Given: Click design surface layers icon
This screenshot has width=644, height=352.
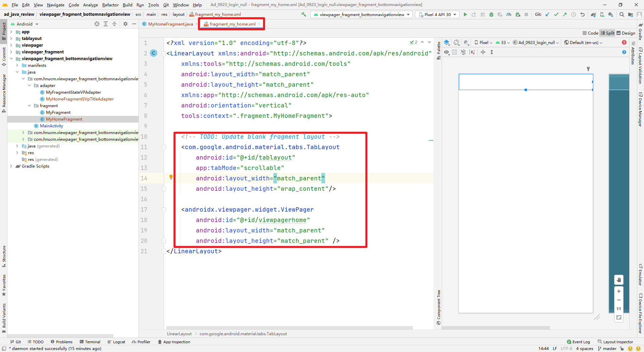Looking at the screenshot, I should click(447, 43).
